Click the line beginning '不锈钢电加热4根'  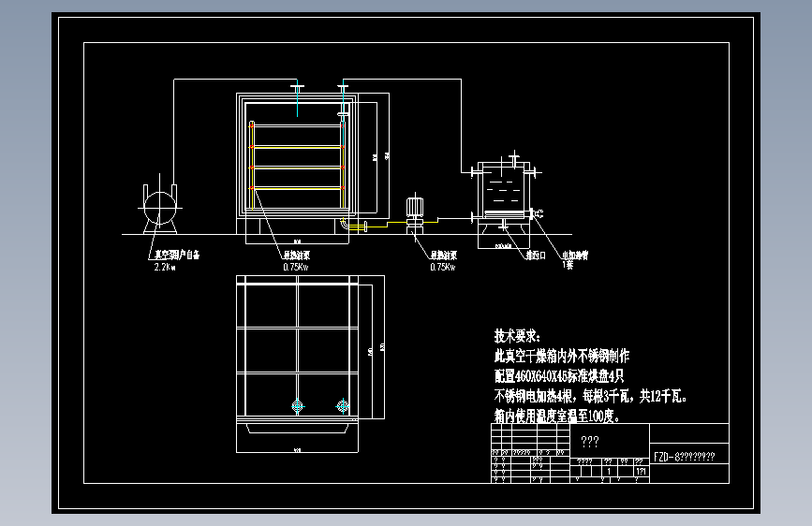(x=591, y=396)
